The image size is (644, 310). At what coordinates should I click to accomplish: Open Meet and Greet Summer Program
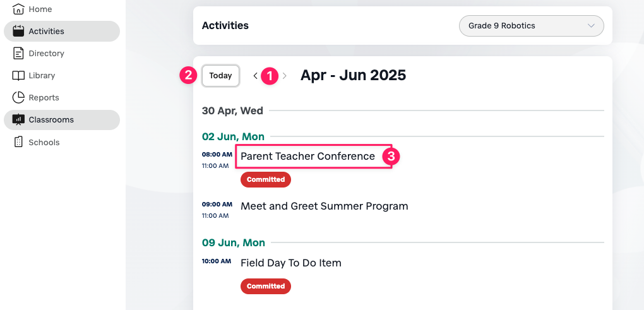coord(324,206)
